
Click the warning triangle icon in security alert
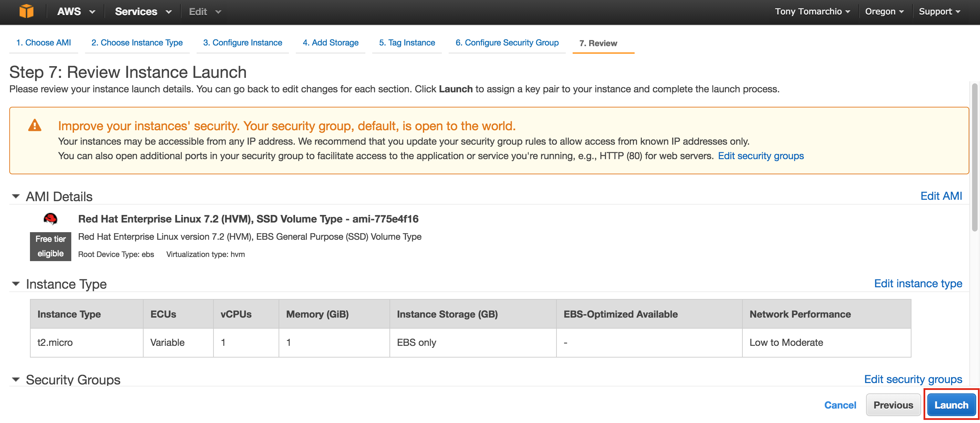tap(35, 125)
